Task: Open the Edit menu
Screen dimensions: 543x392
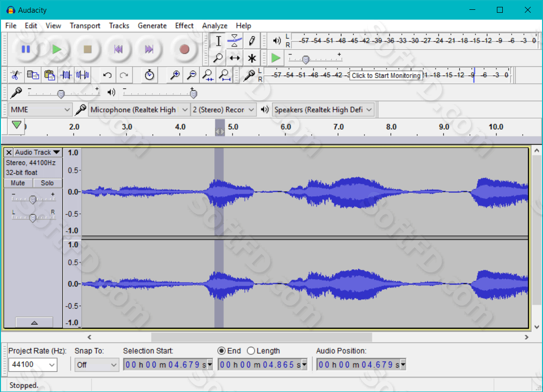Action: [31, 26]
